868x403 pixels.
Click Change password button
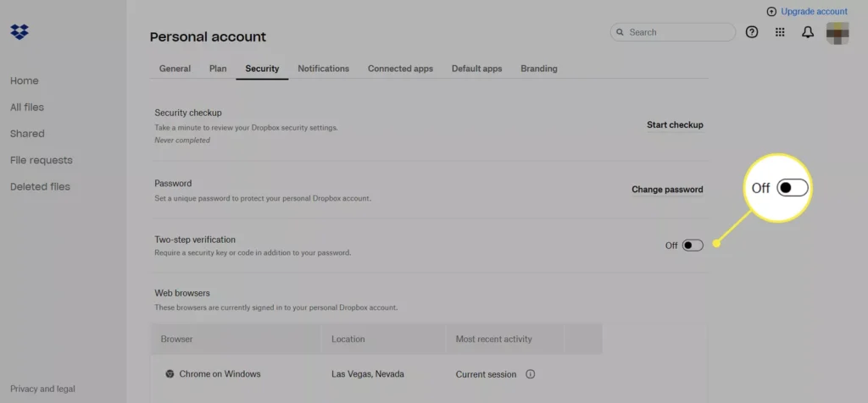[667, 190]
